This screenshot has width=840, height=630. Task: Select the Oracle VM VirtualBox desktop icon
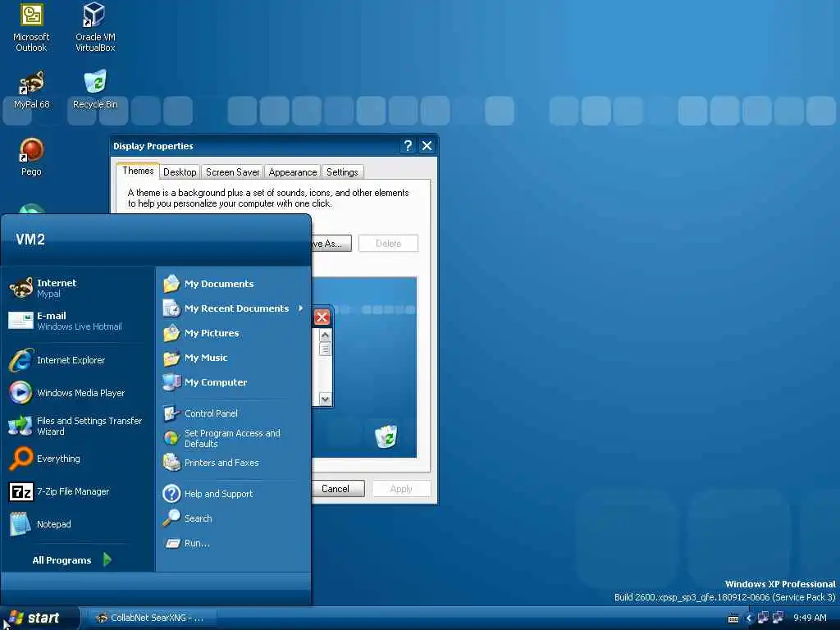pos(95,28)
